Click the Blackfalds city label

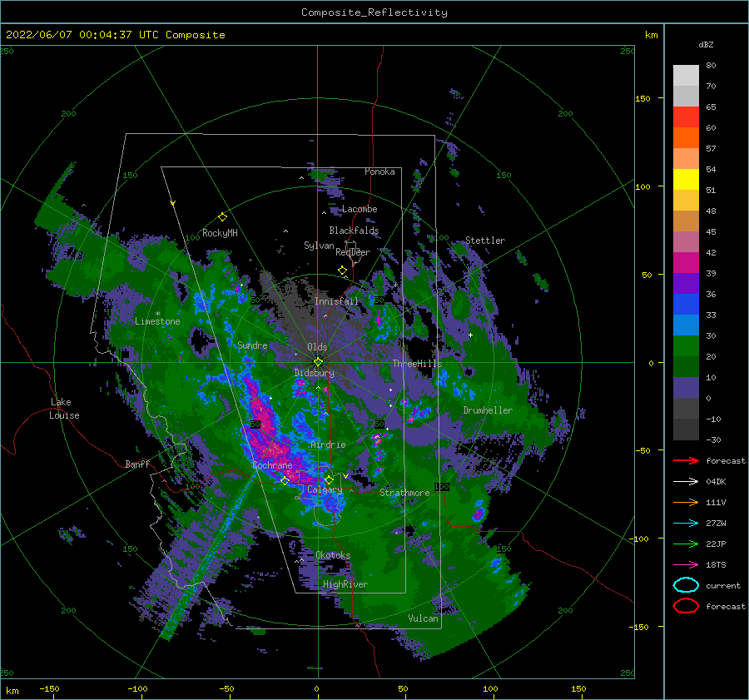[354, 231]
